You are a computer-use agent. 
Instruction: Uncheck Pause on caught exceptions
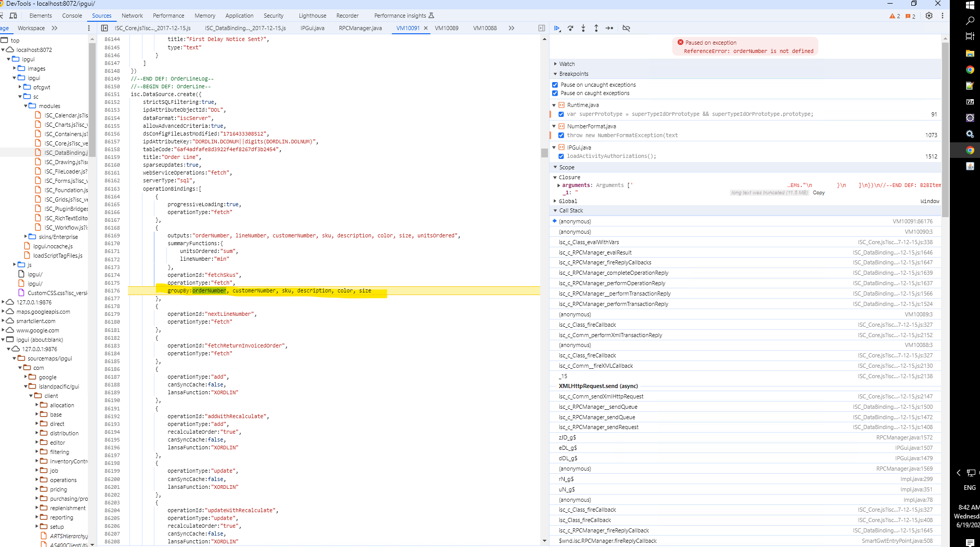tap(555, 94)
